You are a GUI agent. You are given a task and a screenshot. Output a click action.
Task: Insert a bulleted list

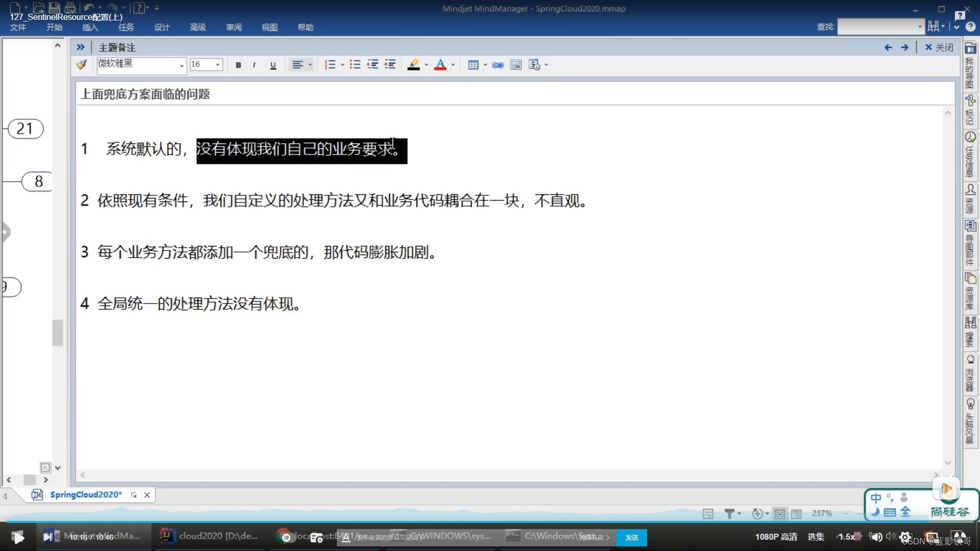coord(355,65)
